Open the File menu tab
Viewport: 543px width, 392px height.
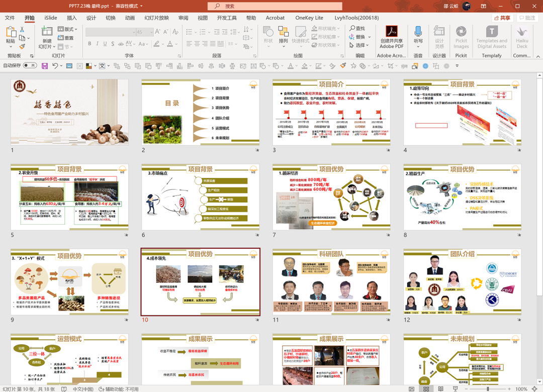click(x=10, y=18)
